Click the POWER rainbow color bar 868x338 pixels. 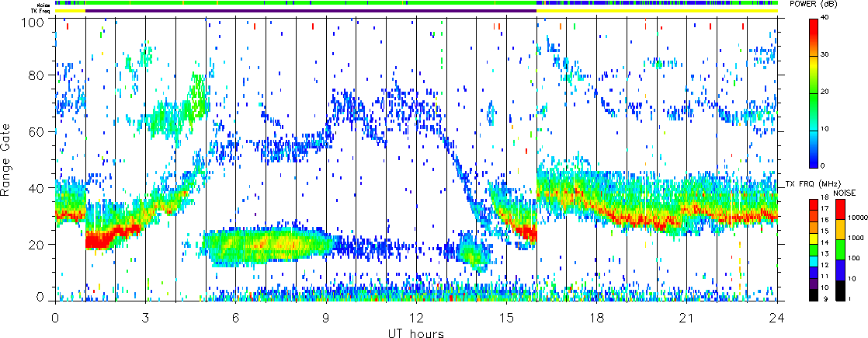[813, 93]
